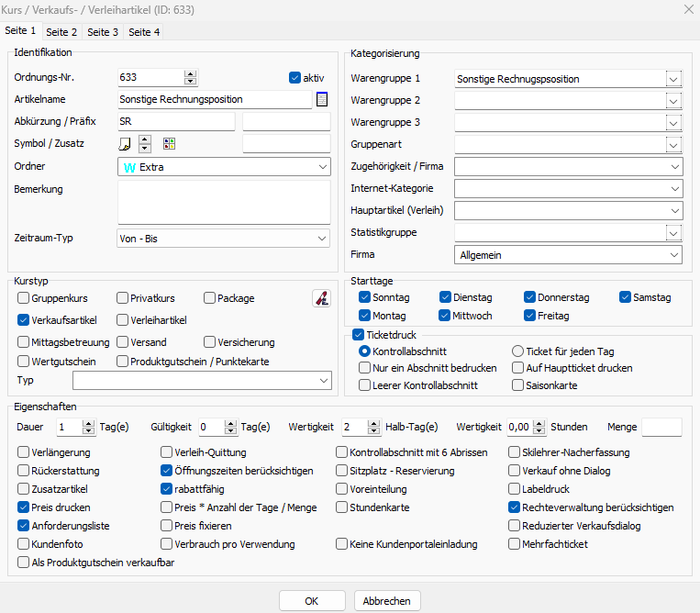Toggle the Ticketdruck checkbox

click(358, 334)
